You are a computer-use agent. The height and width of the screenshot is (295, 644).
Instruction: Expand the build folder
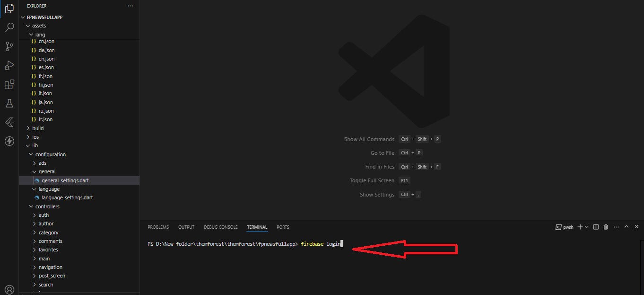point(79,128)
